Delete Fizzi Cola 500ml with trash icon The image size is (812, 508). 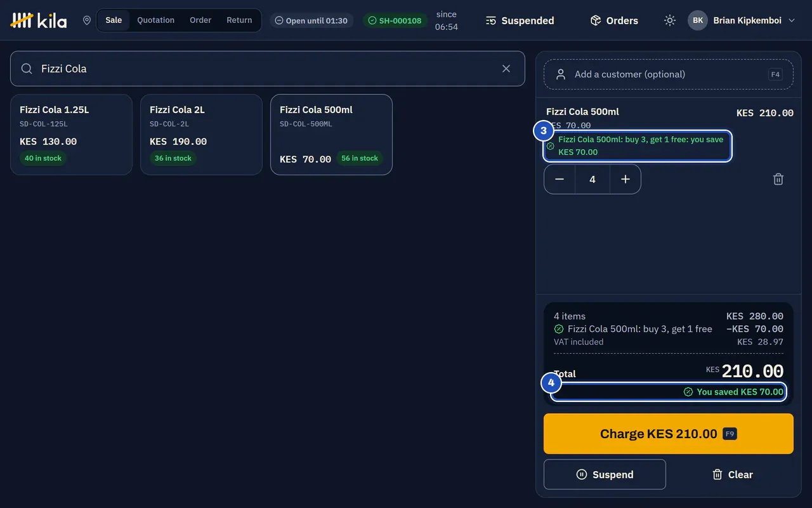coord(778,179)
